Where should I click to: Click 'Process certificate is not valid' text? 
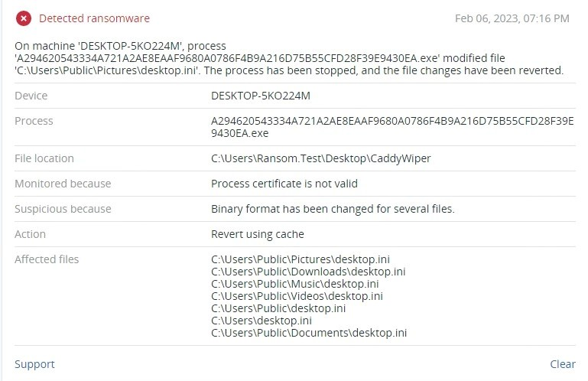(284, 184)
